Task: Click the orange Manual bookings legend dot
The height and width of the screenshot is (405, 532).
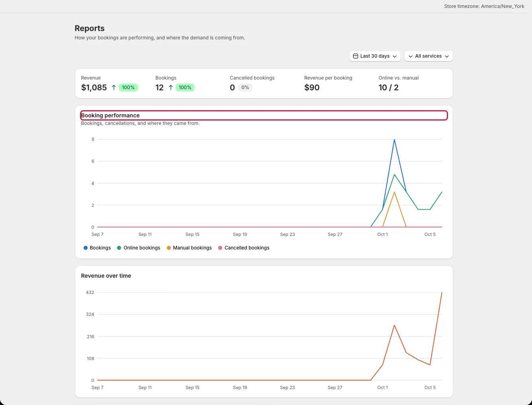Action: coord(169,248)
